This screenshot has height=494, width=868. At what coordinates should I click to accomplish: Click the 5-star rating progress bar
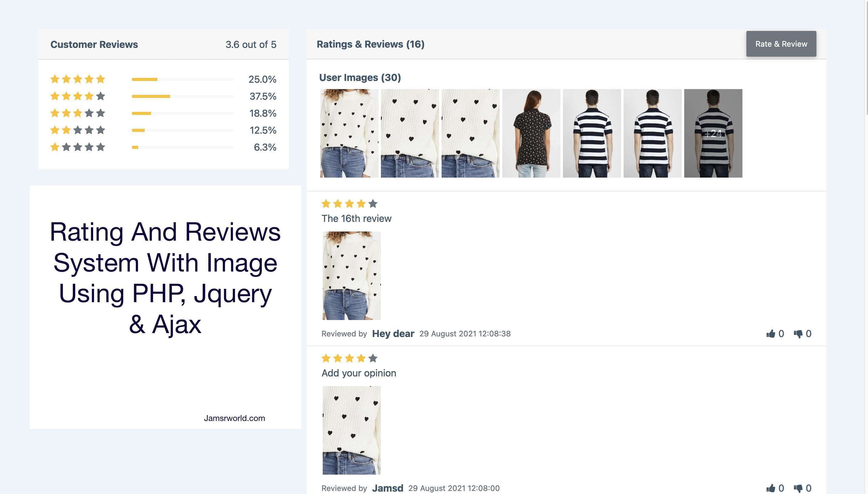click(183, 79)
